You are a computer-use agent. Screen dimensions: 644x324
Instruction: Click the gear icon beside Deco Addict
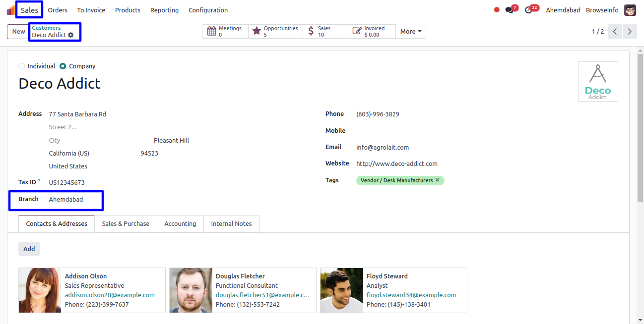click(x=71, y=35)
